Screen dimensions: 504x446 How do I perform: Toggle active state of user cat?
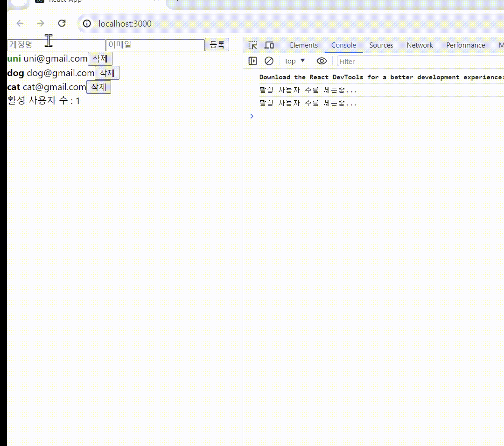[13, 87]
